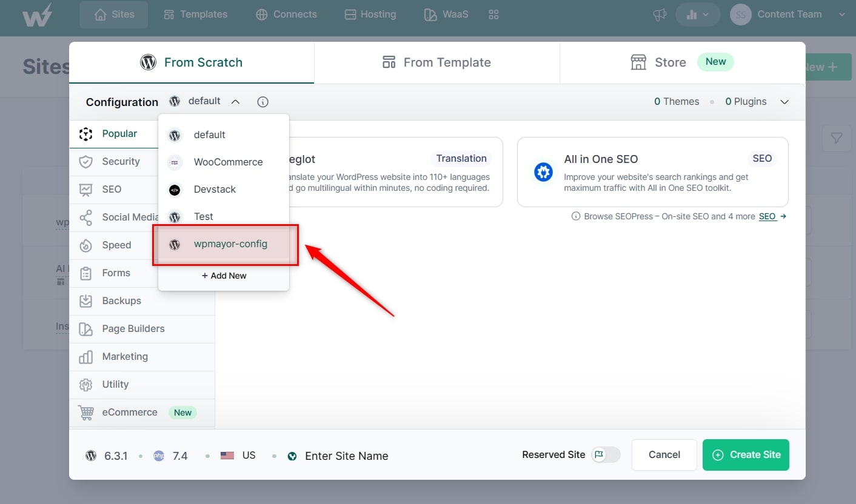Click the Speed flame icon
The image size is (856, 504).
click(x=86, y=245)
